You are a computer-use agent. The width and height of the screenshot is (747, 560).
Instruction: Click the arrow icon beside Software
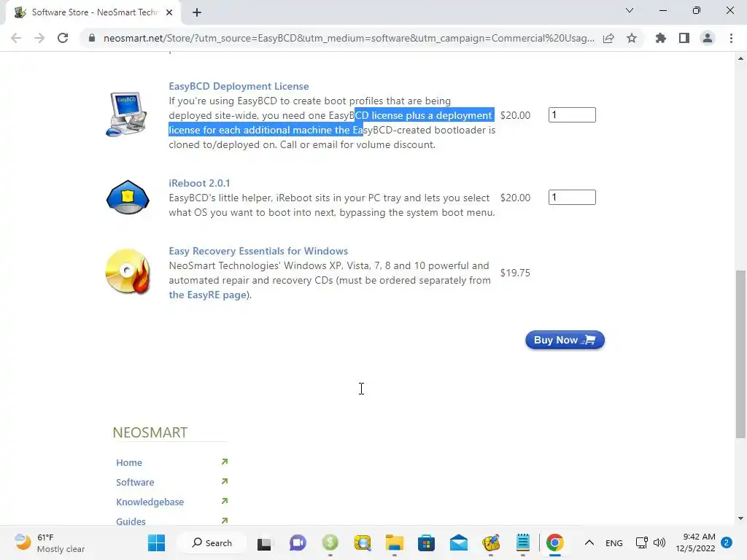pos(225,481)
